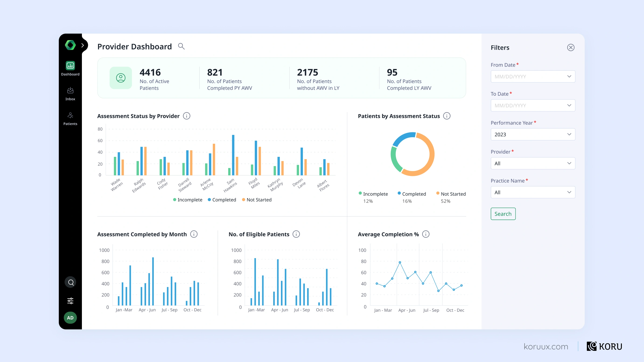
Task: Click the active patients person icon
Action: (121, 78)
